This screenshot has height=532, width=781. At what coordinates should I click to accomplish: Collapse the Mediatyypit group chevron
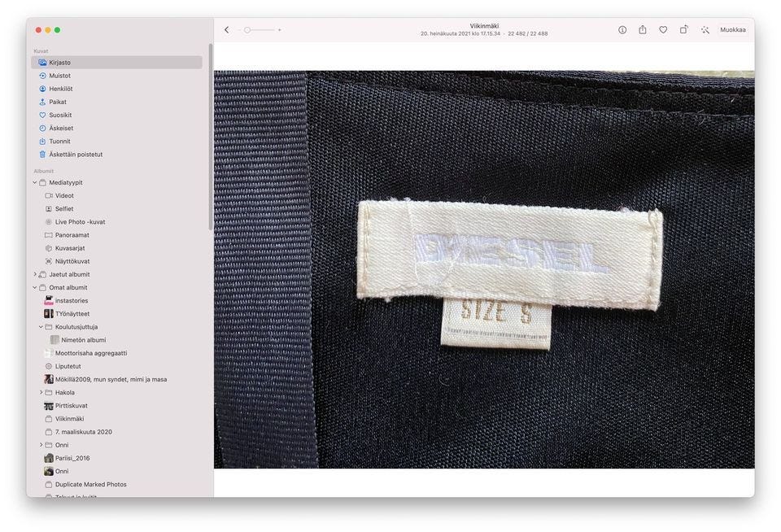35,183
